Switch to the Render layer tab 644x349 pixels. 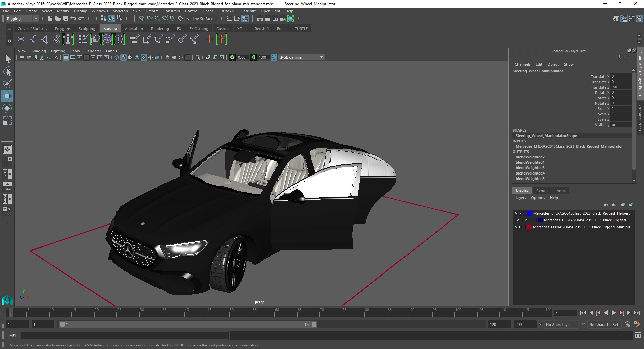(x=542, y=191)
